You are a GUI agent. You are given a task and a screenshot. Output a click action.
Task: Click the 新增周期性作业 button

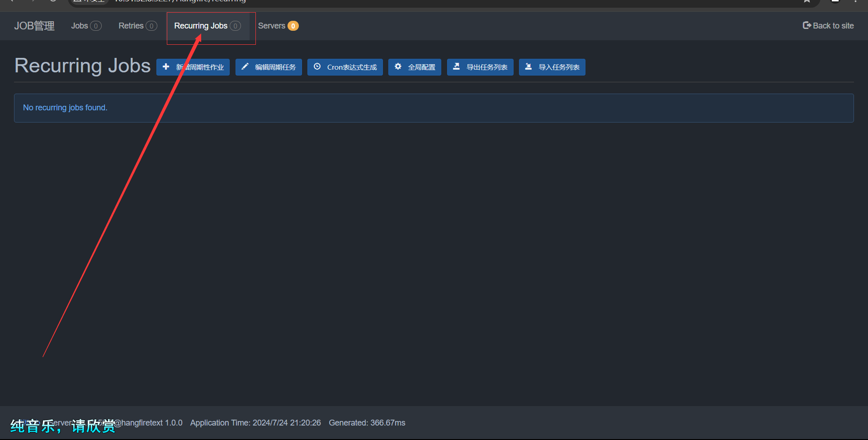(193, 67)
